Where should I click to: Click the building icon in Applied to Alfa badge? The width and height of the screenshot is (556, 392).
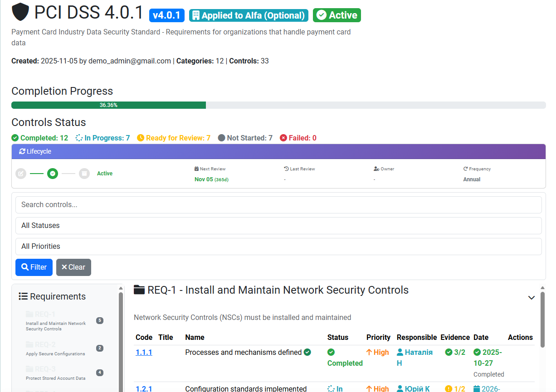coord(196,15)
